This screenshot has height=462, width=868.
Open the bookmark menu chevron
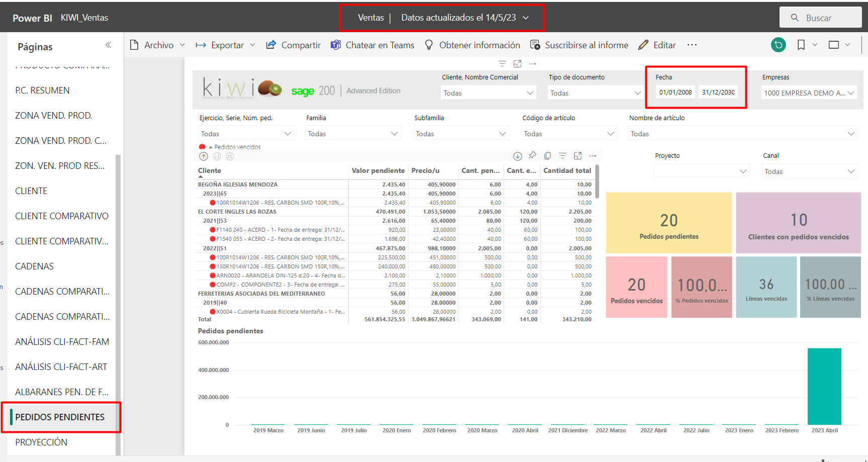point(815,45)
